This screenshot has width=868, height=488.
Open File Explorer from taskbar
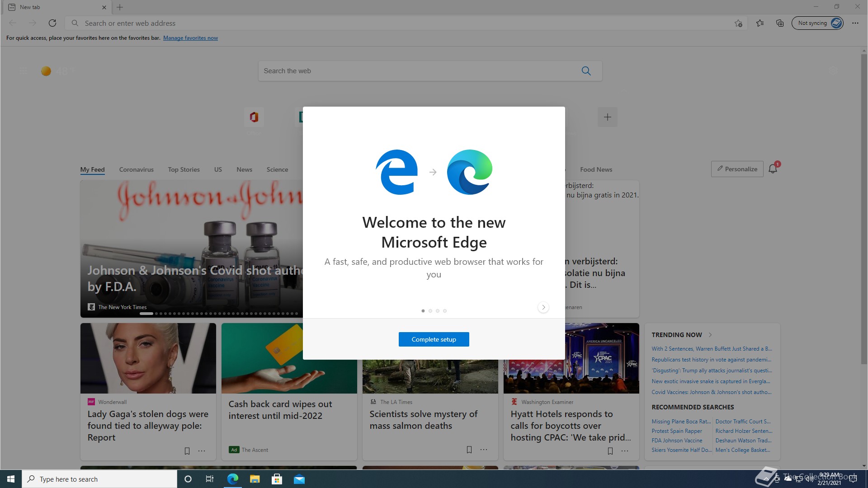pyautogui.click(x=255, y=479)
